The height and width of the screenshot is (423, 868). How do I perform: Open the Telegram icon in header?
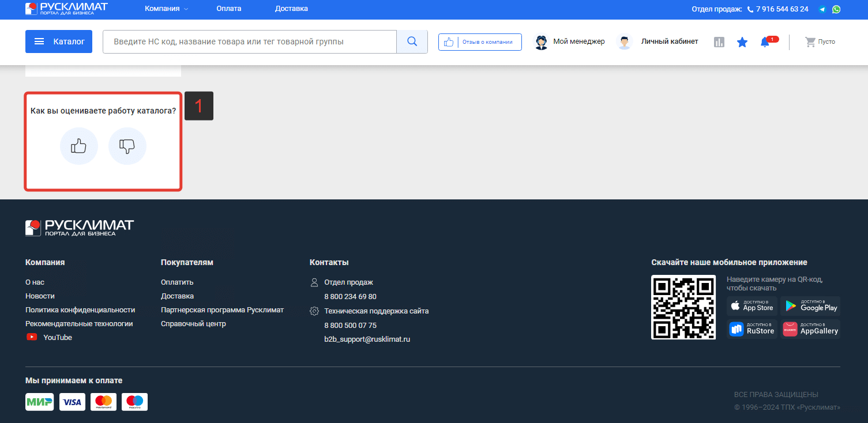[822, 9]
